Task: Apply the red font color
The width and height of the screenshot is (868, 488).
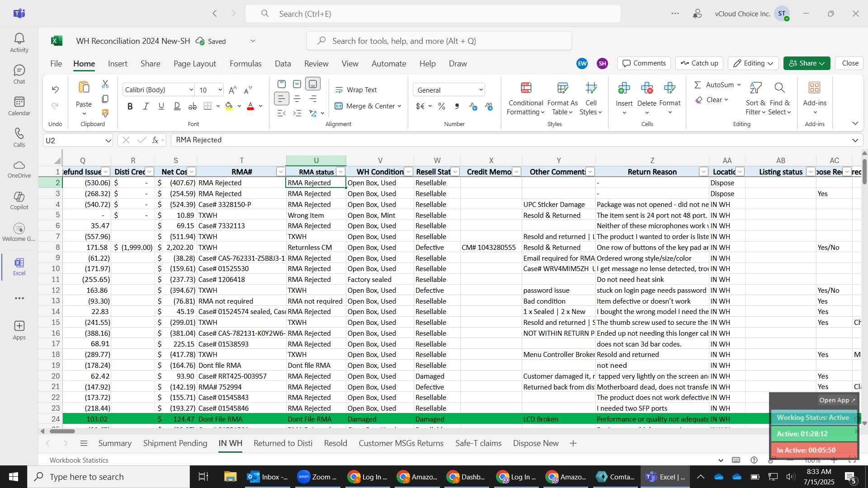Action: [250, 106]
